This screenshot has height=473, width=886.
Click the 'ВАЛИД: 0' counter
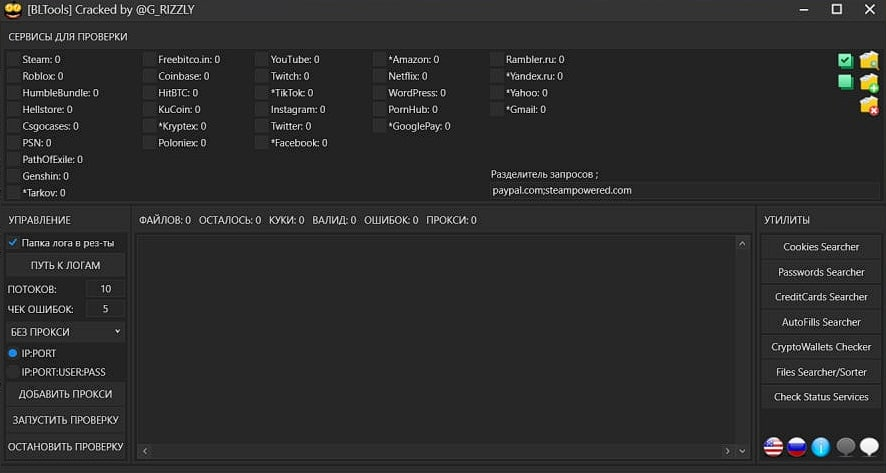(335, 220)
